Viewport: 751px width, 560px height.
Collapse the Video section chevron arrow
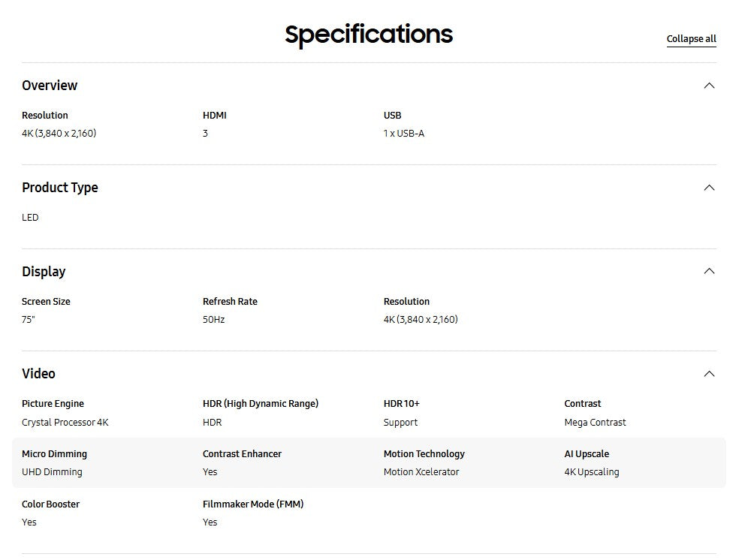[x=708, y=374]
